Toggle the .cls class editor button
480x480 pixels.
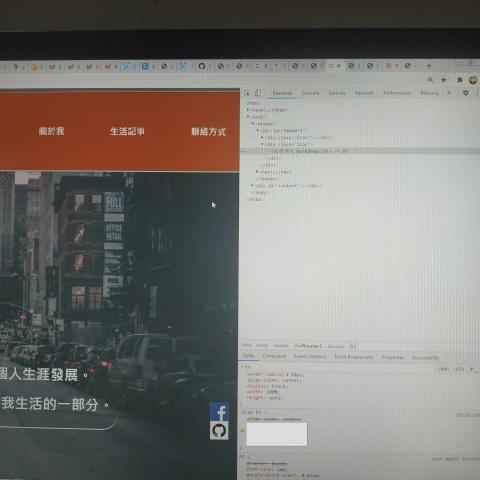coord(459,369)
